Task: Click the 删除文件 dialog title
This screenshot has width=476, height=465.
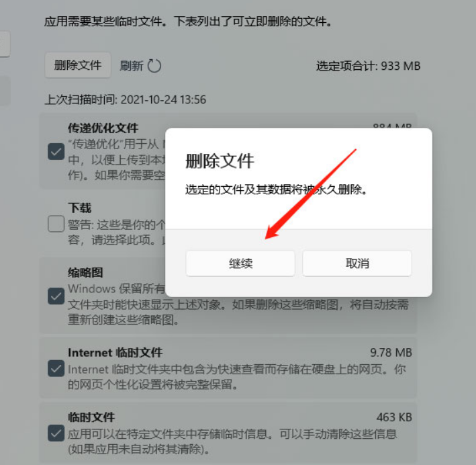Action: (x=220, y=161)
